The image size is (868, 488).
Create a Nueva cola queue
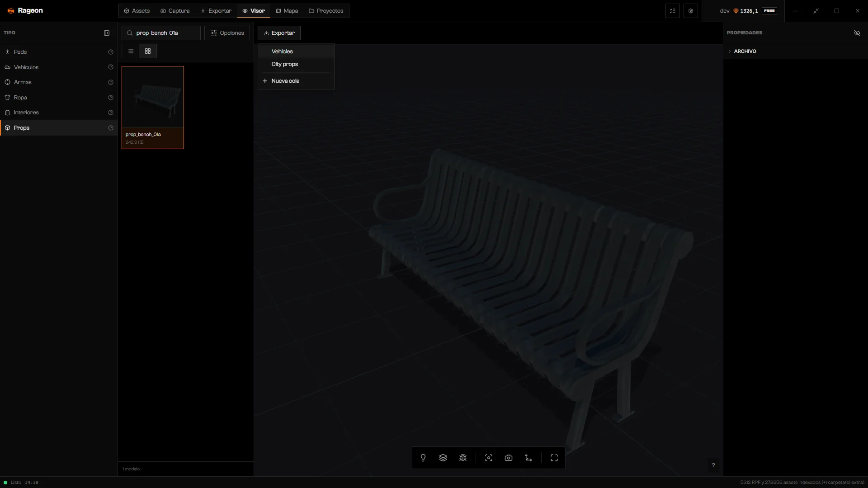pyautogui.click(x=296, y=81)
